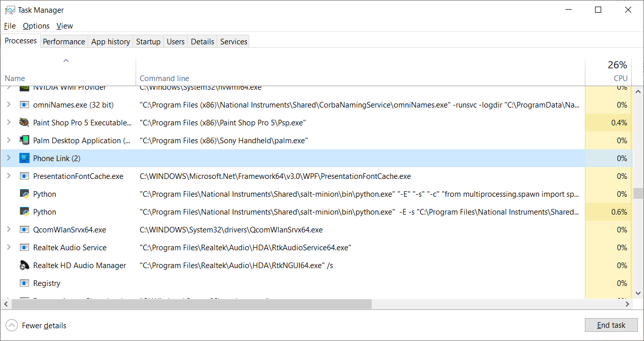Click the Realtek HD Audio Manager speaker icon

pyautogui.click(x=24, y=265)
